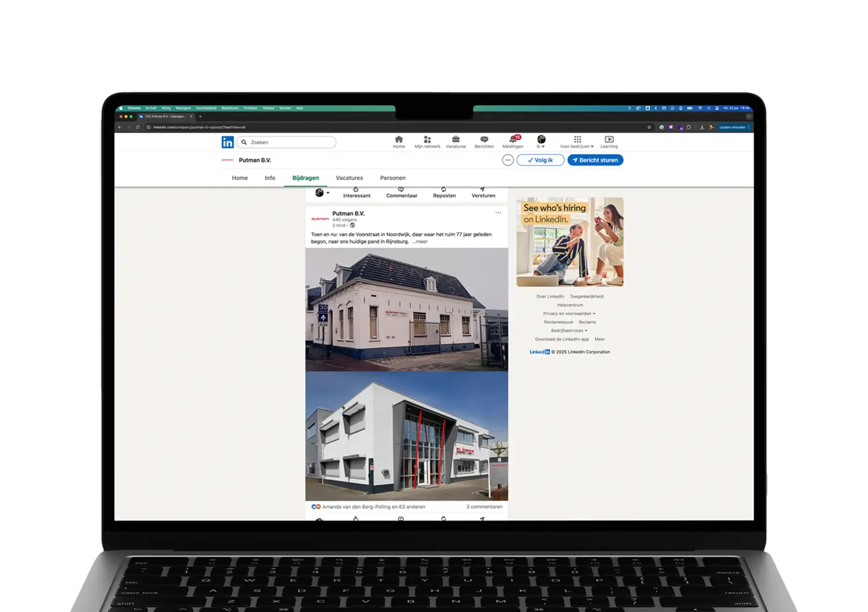Expand the Bedrijfsservices dropdown

pyautogui.click(x=569, y=330)
